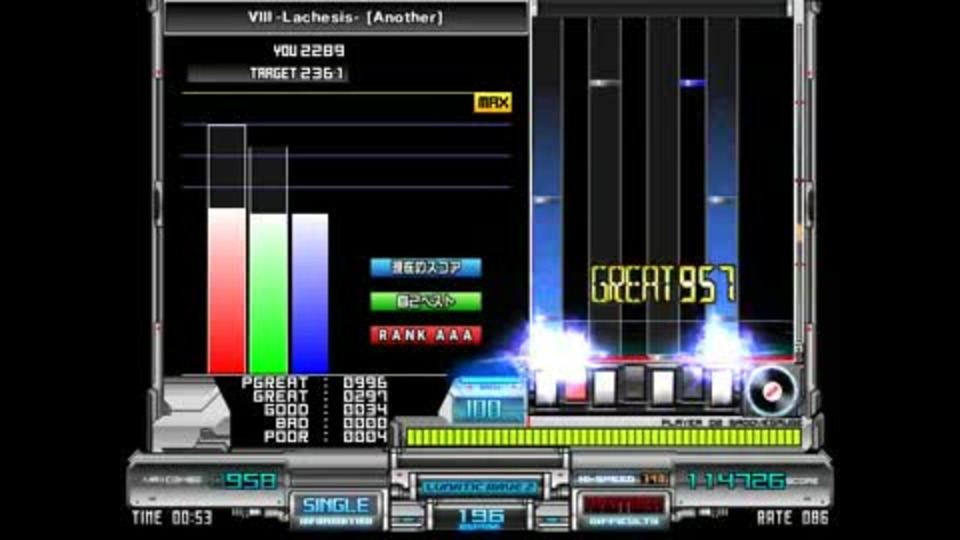Click the turntable scratch disc icon
The width and height of the screenshot is (960, 540).
[x=773, y=391]
